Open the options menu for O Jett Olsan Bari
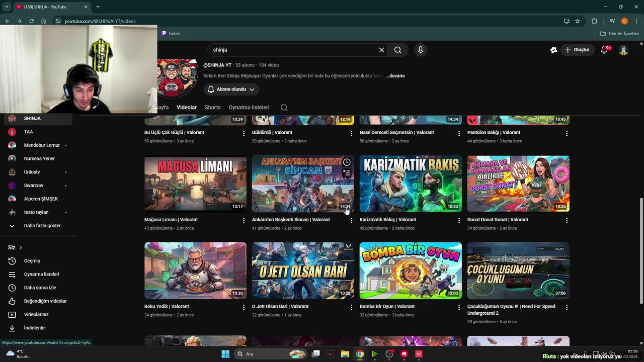 351,307
